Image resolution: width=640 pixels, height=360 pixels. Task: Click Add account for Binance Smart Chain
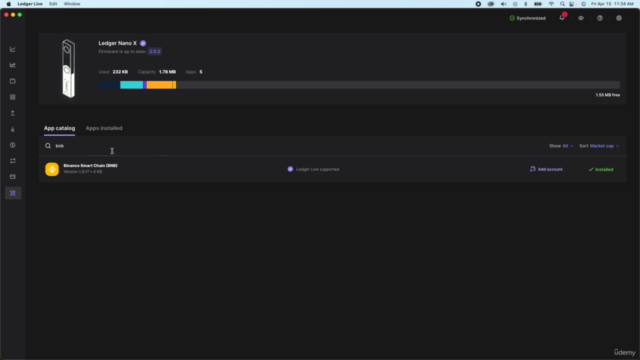point(546,169)
